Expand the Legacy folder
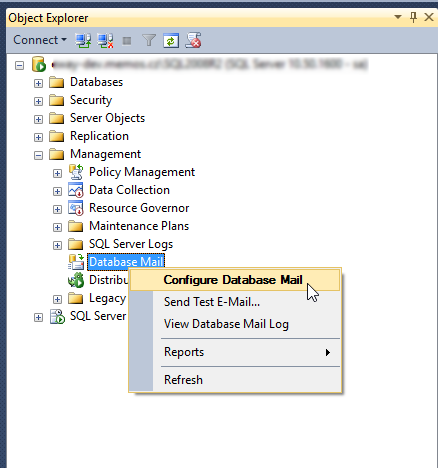This screenshot has width=438, height=468. (x=57, y=299)
